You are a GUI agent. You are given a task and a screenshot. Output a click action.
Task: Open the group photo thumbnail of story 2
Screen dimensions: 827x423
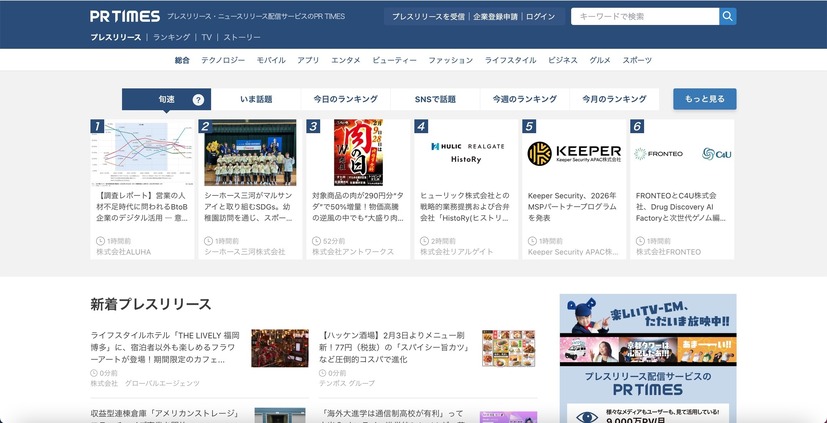tap(249, 153)
